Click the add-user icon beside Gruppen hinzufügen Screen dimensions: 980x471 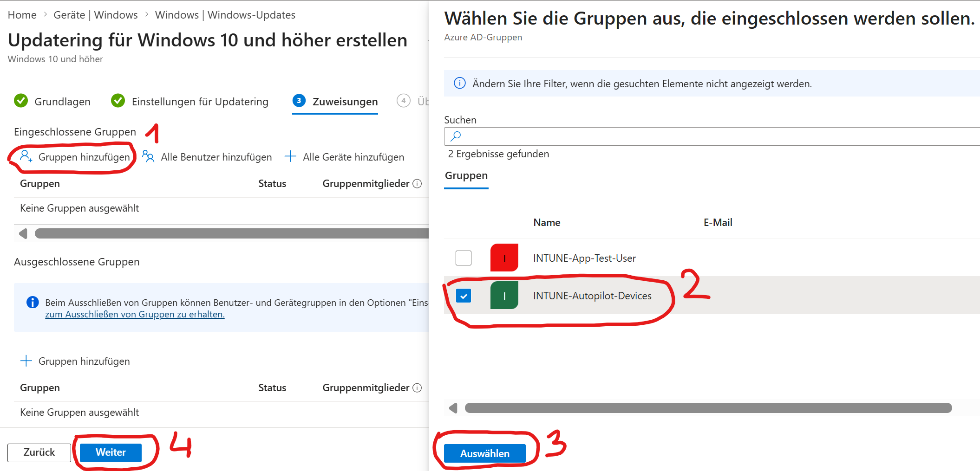click(26, 156)
